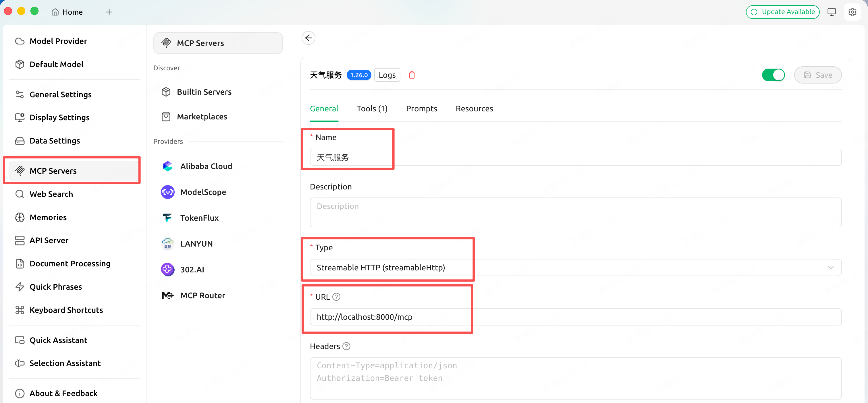The image size is (868, 403).
Task: Add a new tab with plus icon
Action: pos(109,12)
